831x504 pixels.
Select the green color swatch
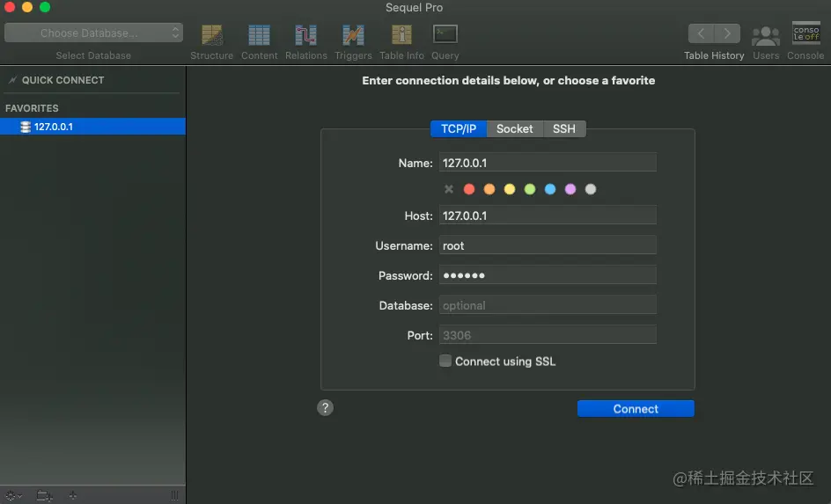[x=530, y=189]
